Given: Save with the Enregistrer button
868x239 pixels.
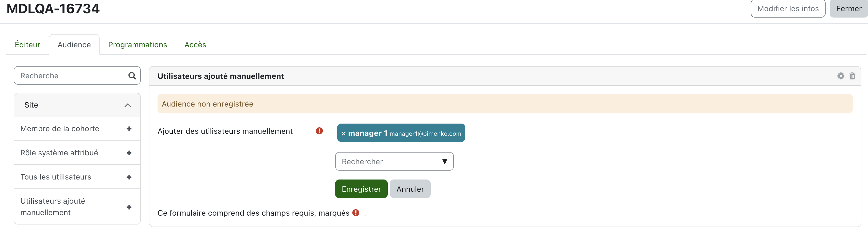Looking at the screenshot, I should click(x=361, y=189).
